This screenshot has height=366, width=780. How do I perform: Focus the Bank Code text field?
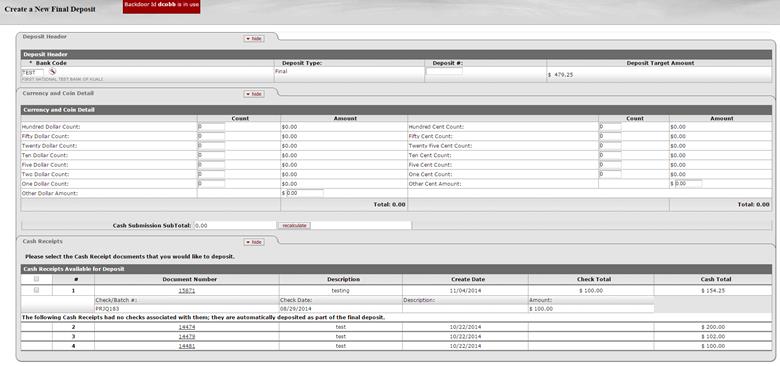pos(33,73)
